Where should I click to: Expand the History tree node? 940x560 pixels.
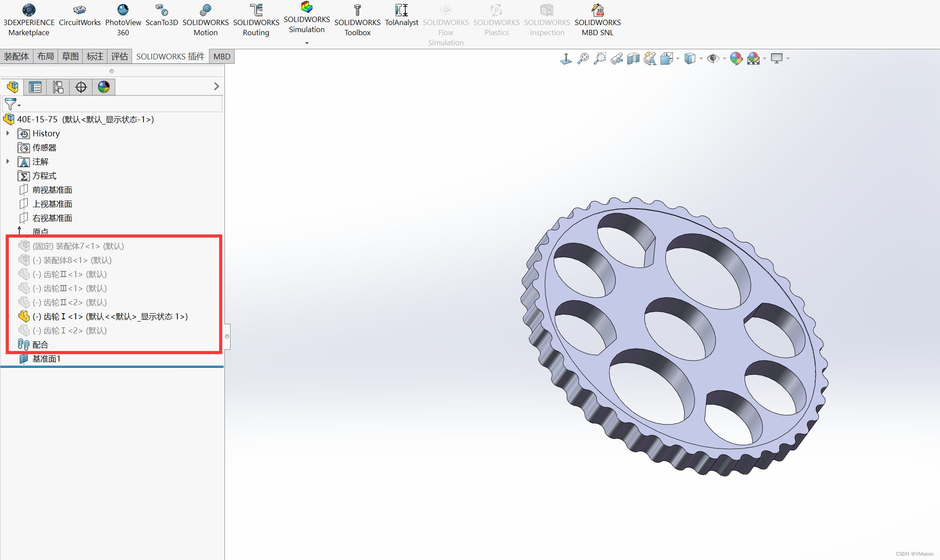[x=8, y=133]
